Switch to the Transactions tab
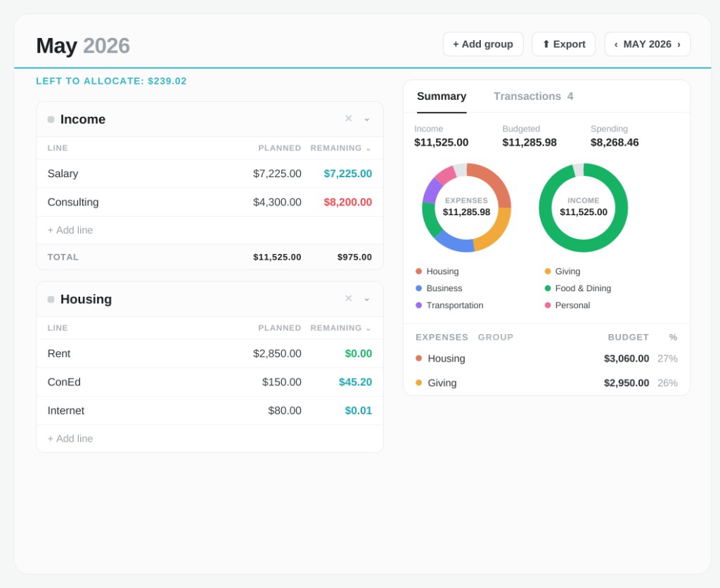Viewport: 720px width, 588px height. tap(533, 96)
